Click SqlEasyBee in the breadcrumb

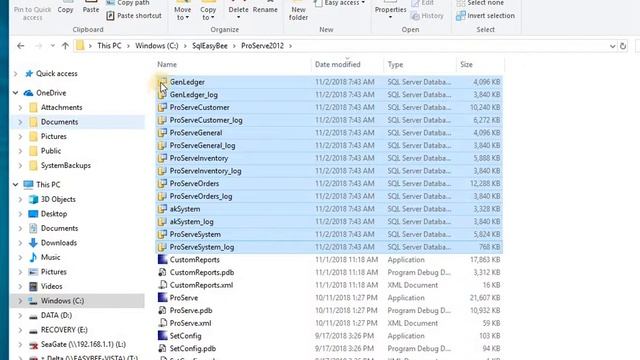coord(210,46)
